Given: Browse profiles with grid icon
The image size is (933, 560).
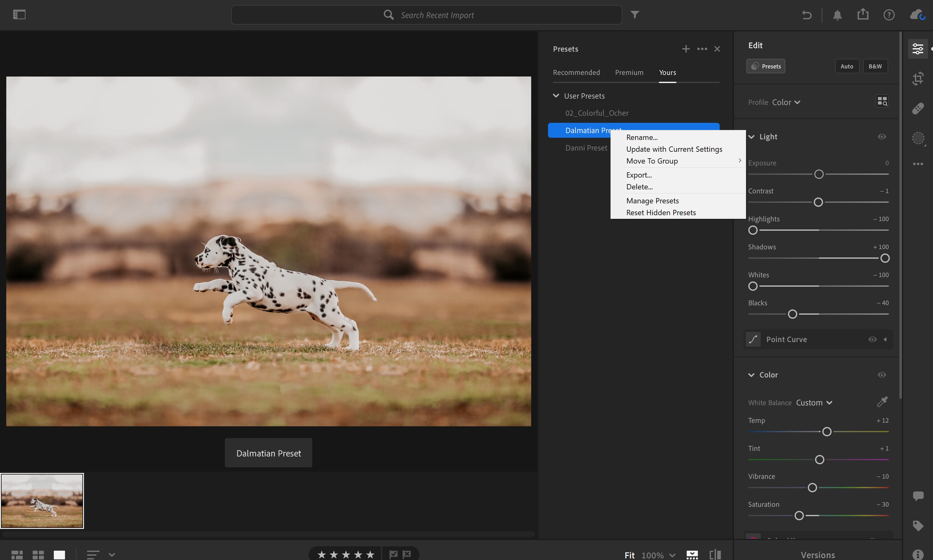Looking at the screenshot, I should click(x=882, y=101).
